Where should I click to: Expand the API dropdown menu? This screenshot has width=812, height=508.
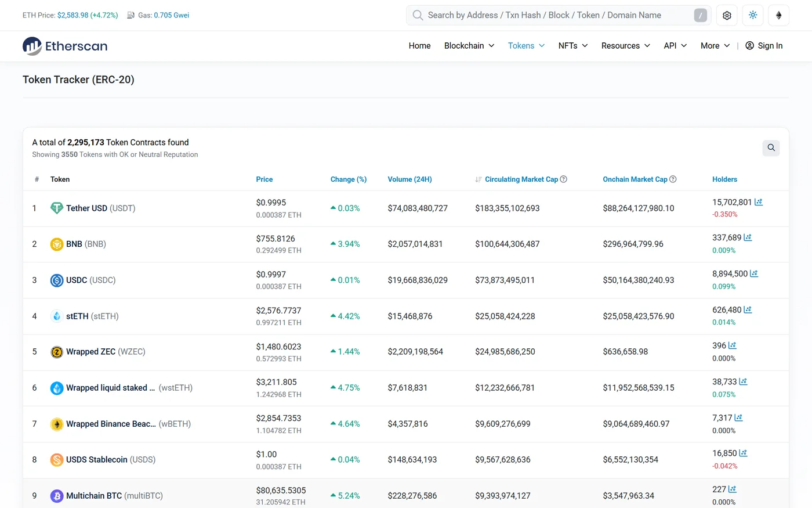[675, 46]
